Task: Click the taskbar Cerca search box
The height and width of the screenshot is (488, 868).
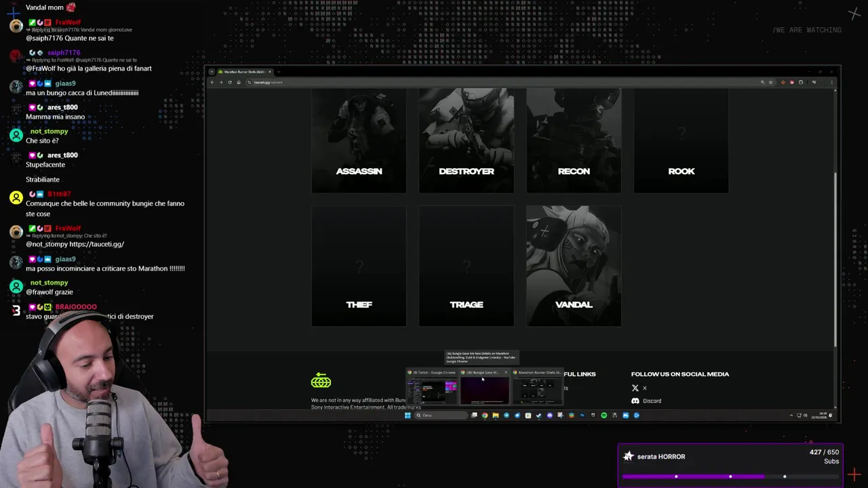Action: pyautogui.click(x=441, y=415)
